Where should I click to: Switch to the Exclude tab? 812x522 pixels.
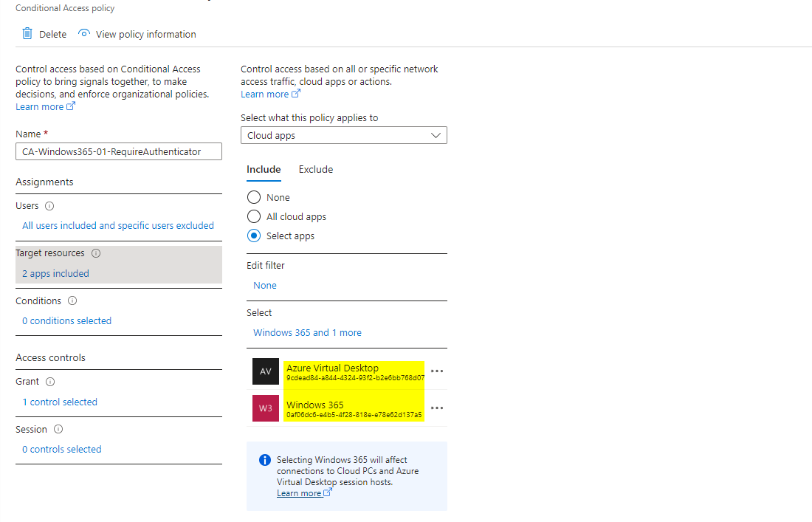tap(316, 169)
